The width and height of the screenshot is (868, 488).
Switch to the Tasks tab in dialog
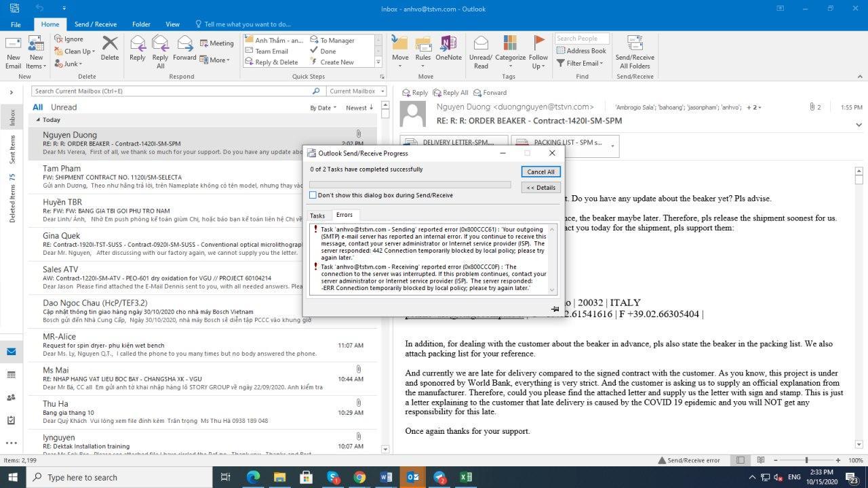317,216
